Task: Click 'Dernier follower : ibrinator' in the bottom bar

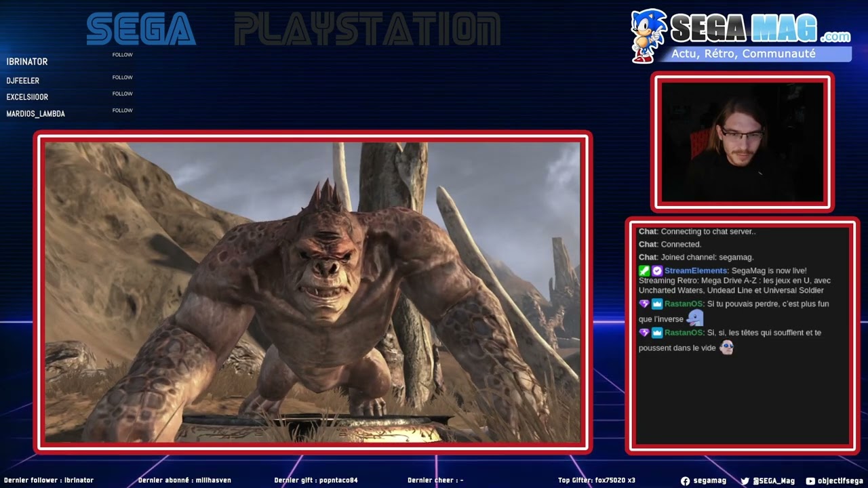Action: (x=48, y=481)
